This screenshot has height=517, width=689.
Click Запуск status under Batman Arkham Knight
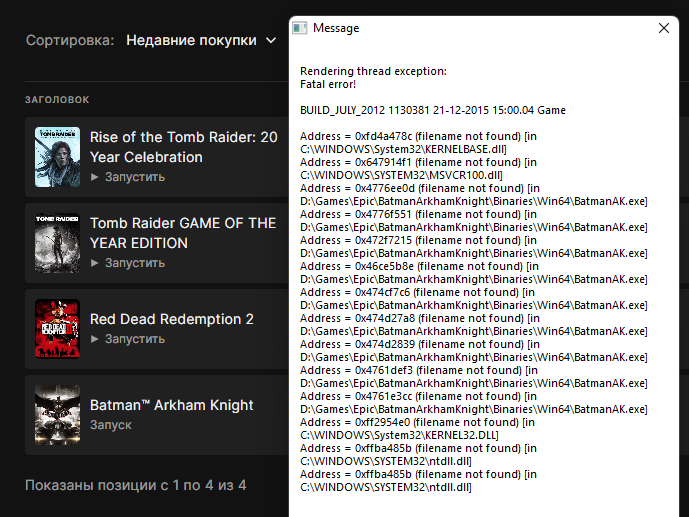click(x=111, y=425)
